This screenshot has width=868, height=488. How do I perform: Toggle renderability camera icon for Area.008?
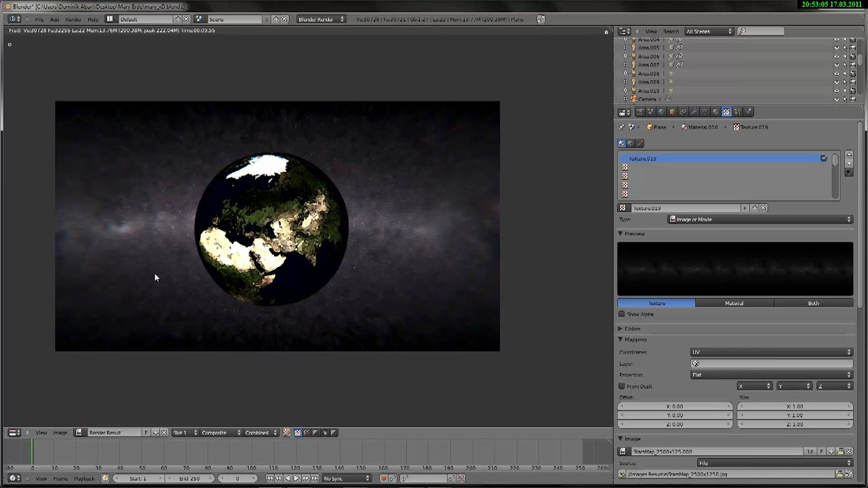pos(853,73)
